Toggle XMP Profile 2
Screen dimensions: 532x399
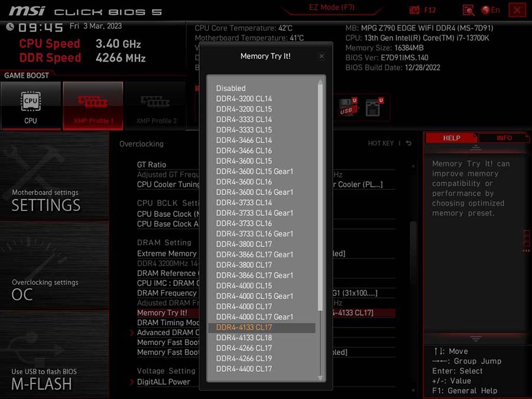click(156, 106)
